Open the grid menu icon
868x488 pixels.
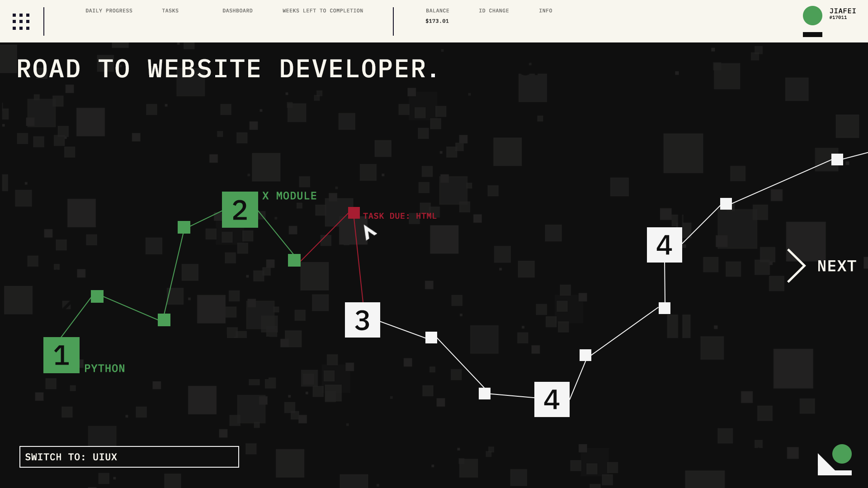click(21, 21)
